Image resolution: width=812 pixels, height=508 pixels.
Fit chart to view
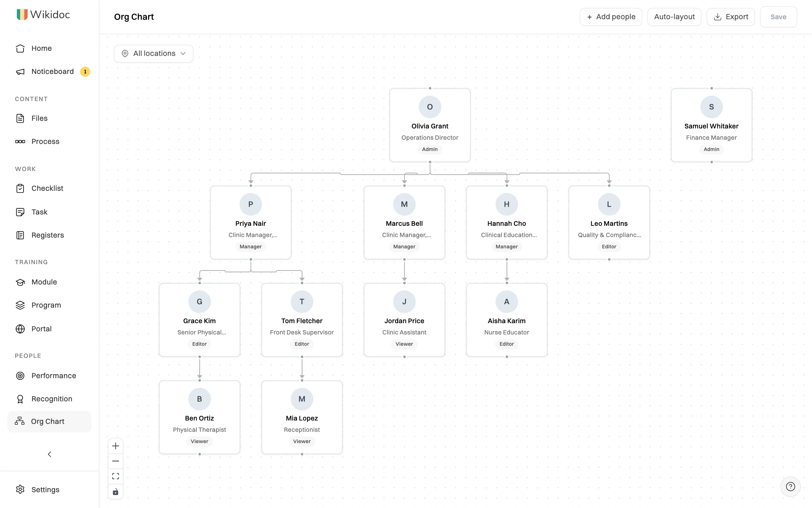(x=115, y=476)
